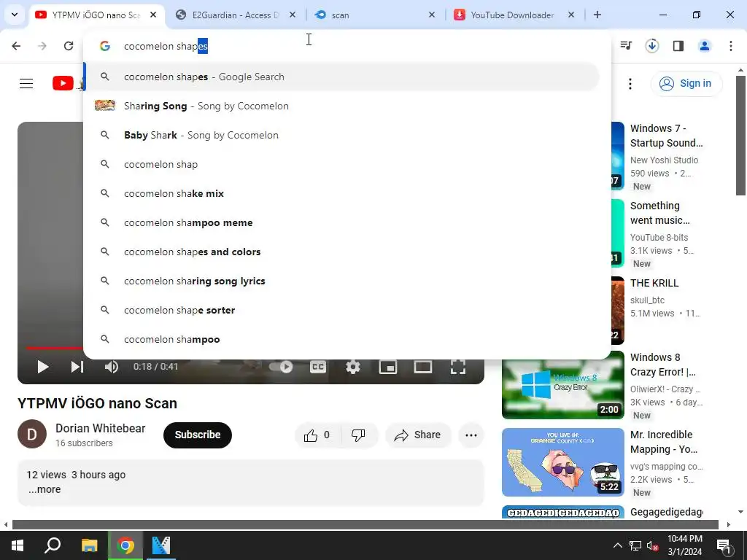Skip to the next video

pyautogui.click(x=77, y=367)
